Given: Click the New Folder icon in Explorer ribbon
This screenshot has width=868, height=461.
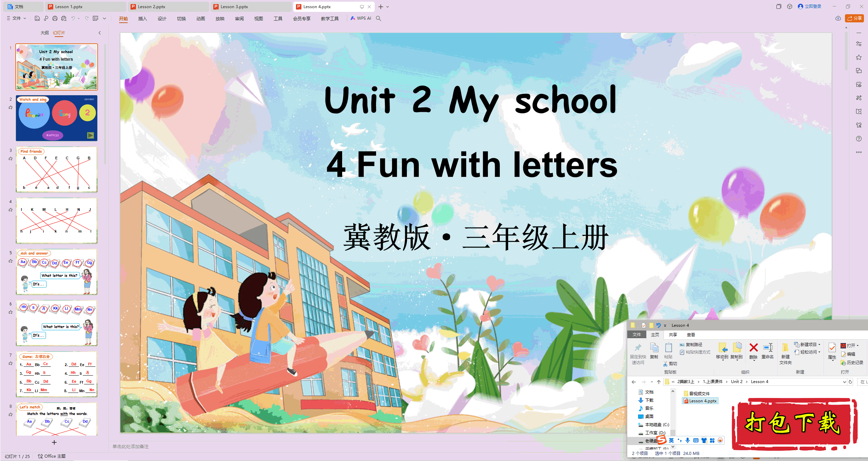Looking at the screenshot, I should 785,348.
